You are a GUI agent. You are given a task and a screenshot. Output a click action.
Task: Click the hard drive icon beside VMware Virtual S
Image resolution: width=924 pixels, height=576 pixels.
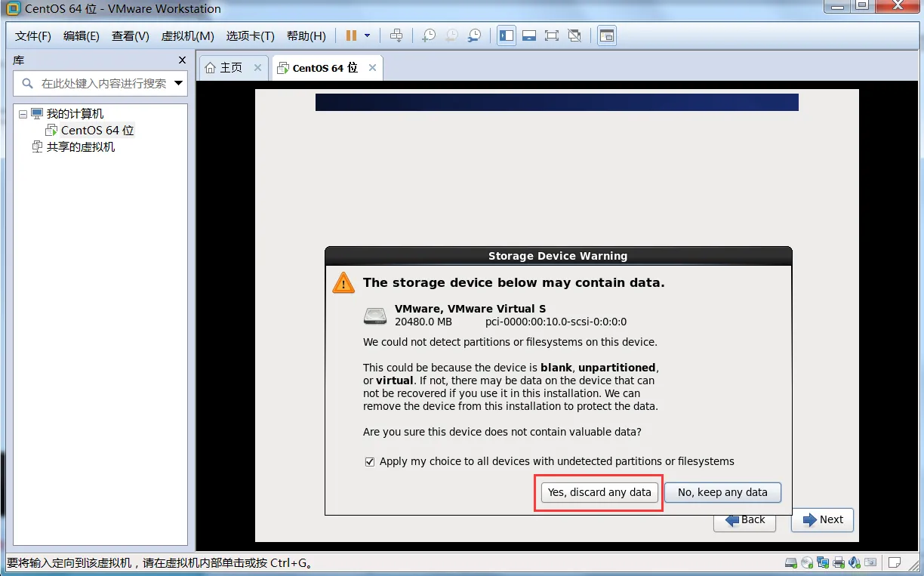(x=375, y=316)
